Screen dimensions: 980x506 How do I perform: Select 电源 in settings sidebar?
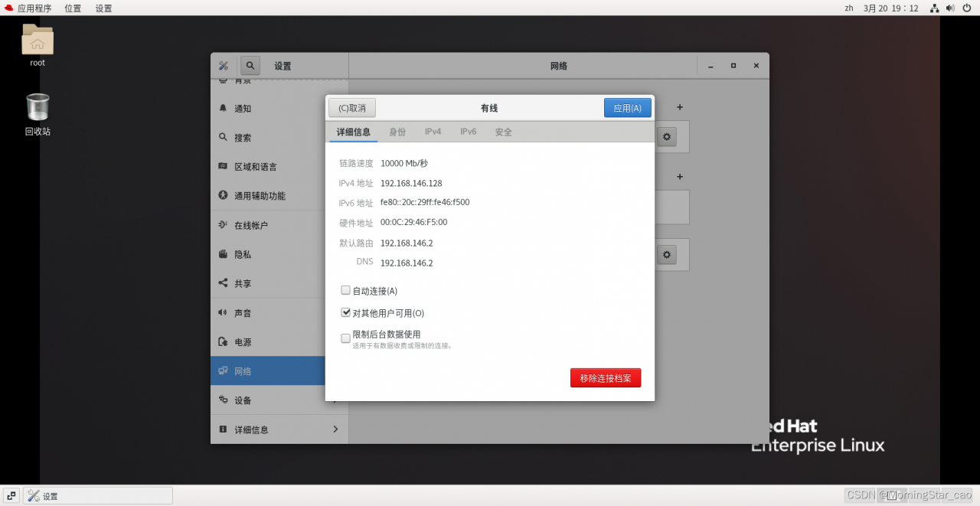point(279,342)
